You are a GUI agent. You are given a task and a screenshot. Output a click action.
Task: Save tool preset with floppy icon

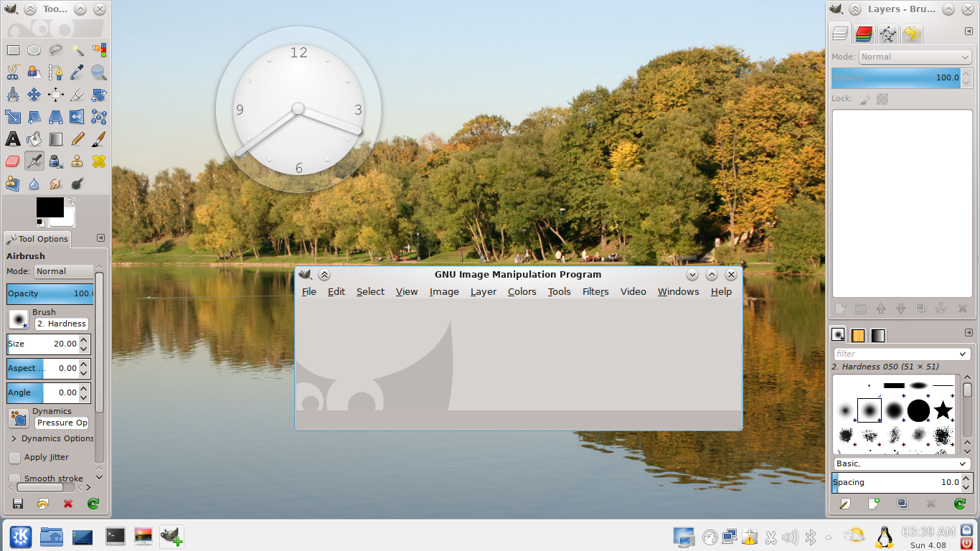pyautogui.click(x=18, y=504)
